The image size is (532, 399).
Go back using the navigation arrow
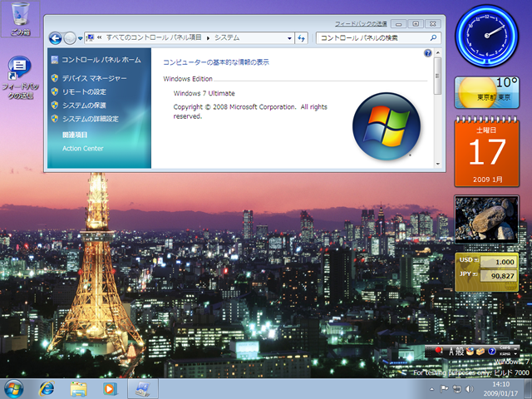(56, 37)
